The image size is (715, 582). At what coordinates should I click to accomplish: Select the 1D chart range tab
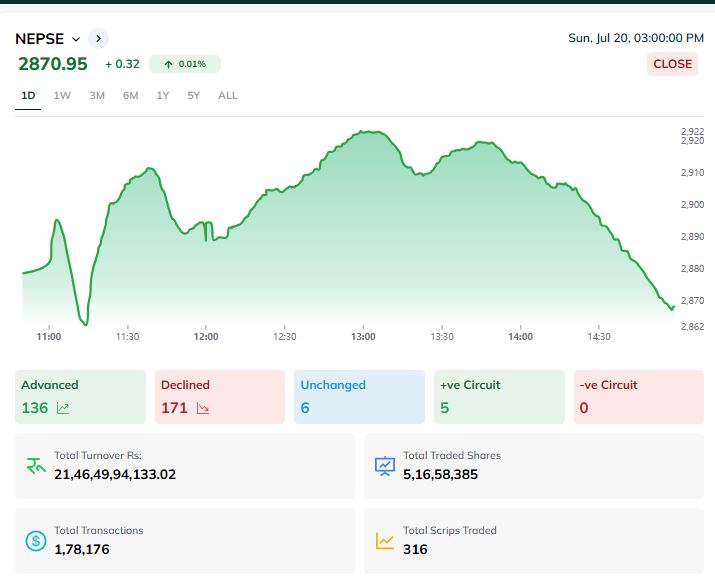click(x=28, y=96)
